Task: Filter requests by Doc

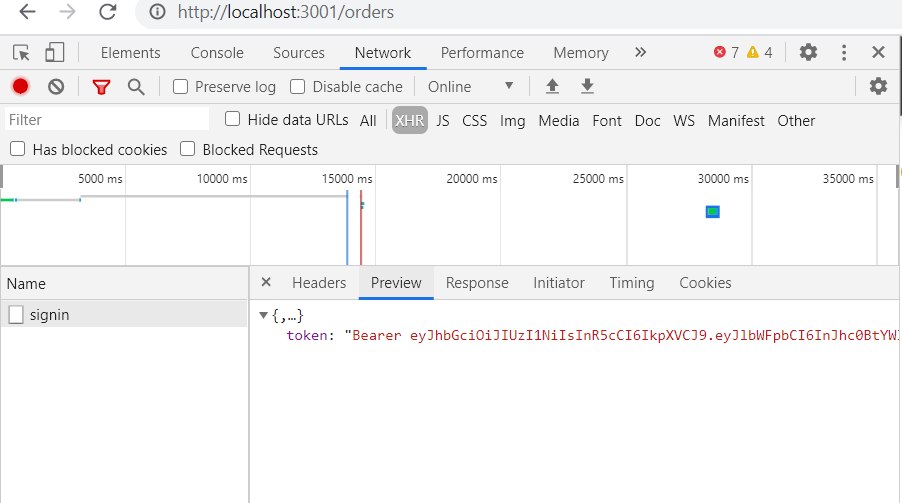Action: pyautogui.click(x=647, y=120)
